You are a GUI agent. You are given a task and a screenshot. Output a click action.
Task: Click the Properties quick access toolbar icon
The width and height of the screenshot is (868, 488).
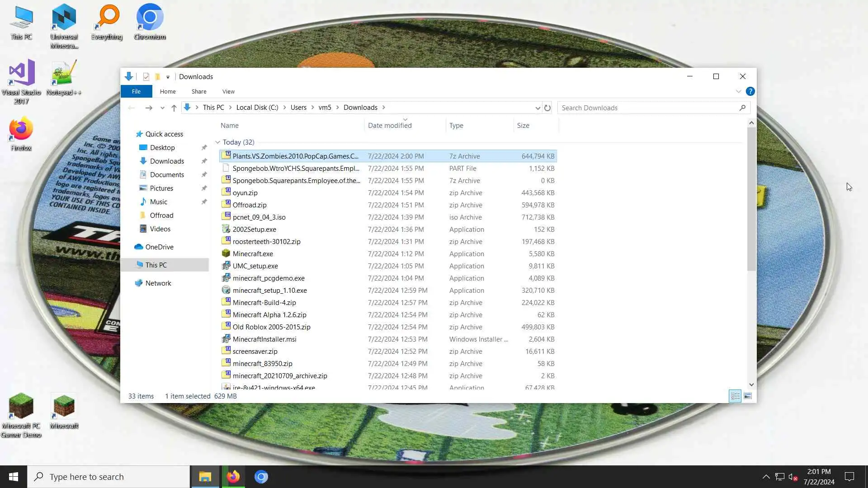pyautogui.click(x=146, y=77)
